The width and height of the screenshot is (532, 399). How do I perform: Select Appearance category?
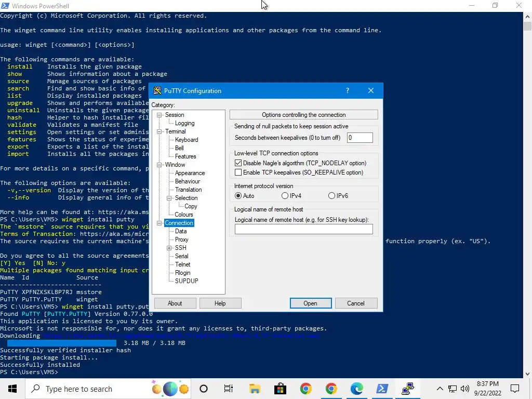[x=190, y=173]
